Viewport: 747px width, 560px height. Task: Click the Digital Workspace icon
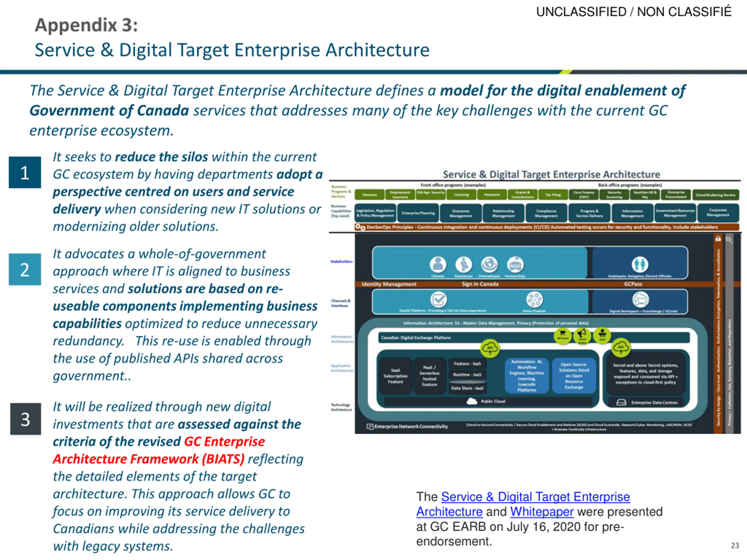(x=640, y=299)
